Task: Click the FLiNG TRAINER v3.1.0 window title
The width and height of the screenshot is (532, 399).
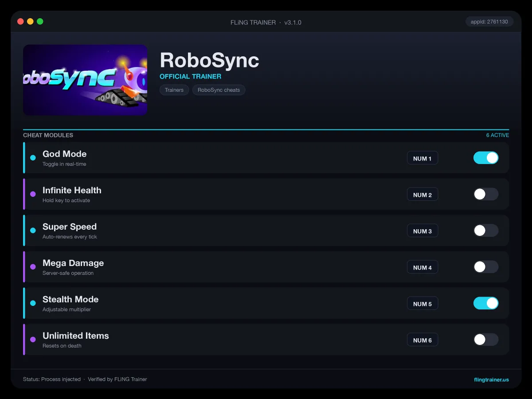Action: [x=266, y=22]
